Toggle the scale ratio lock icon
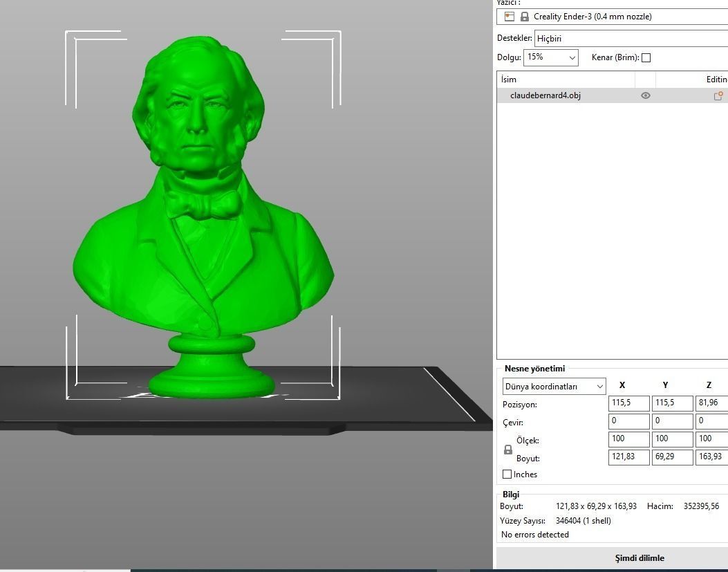 (508, 450)
